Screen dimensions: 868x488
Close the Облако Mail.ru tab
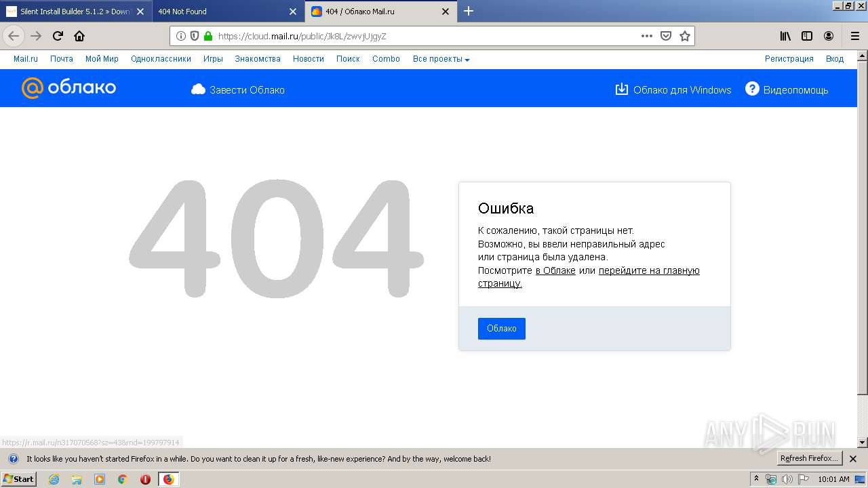point(446,12)
